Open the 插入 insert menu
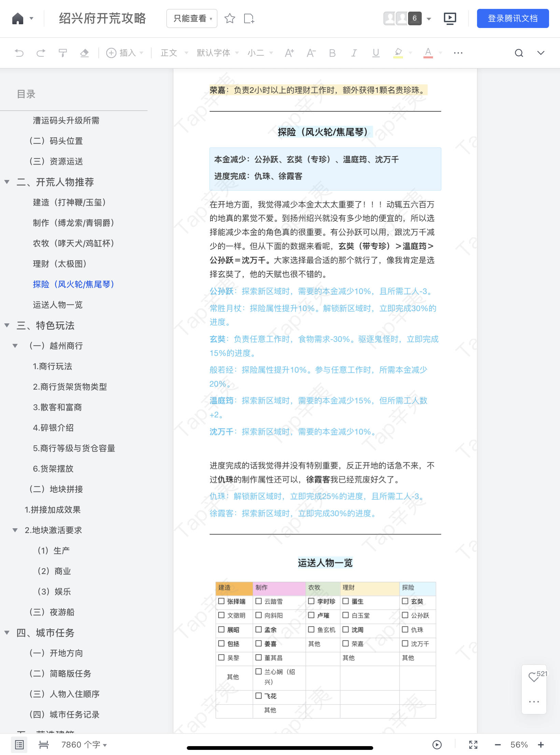Screen dimensions: 560x755 coord(125,53)
